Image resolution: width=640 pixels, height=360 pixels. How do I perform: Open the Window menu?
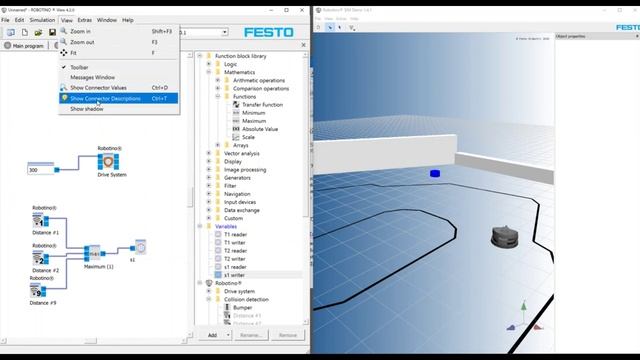point(107,20)
